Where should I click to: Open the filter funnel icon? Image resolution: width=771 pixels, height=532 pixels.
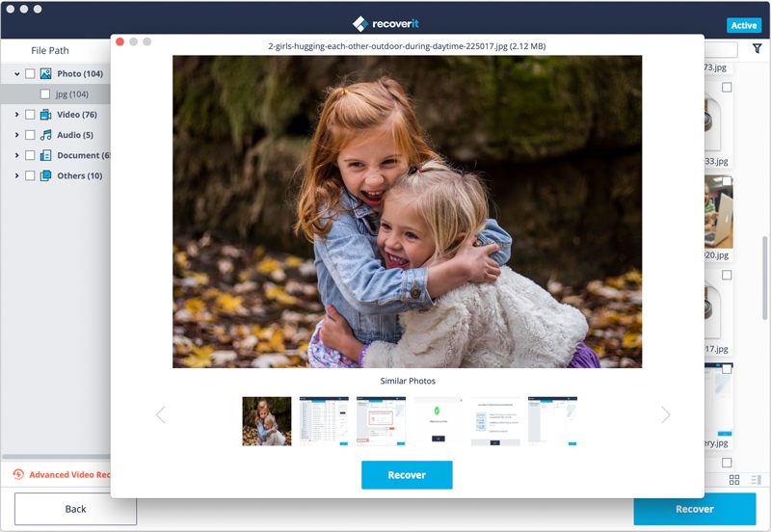click(757, 48)
